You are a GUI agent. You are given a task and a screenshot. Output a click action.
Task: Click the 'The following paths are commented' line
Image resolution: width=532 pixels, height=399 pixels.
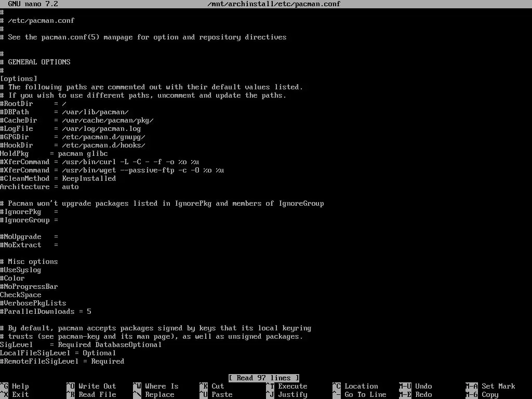tap(152, 87)
